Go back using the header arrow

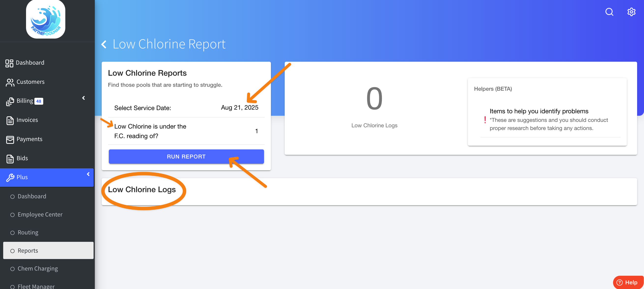click(x=104, y=44)
